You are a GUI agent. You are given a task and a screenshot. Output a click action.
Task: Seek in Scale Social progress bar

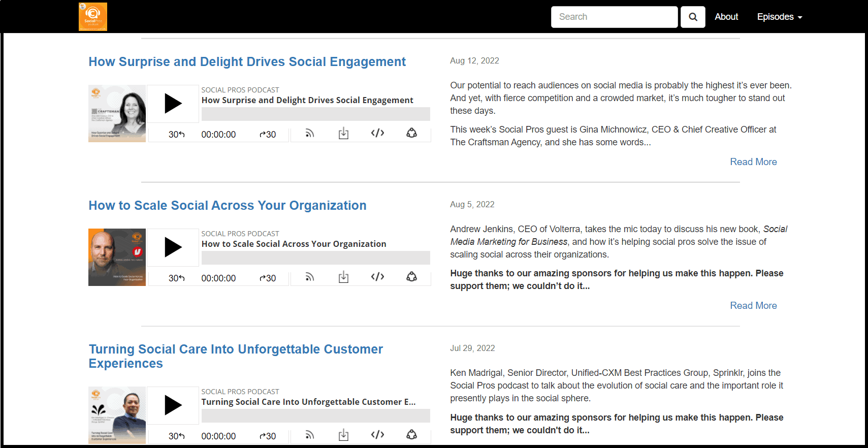pos(315,258)
